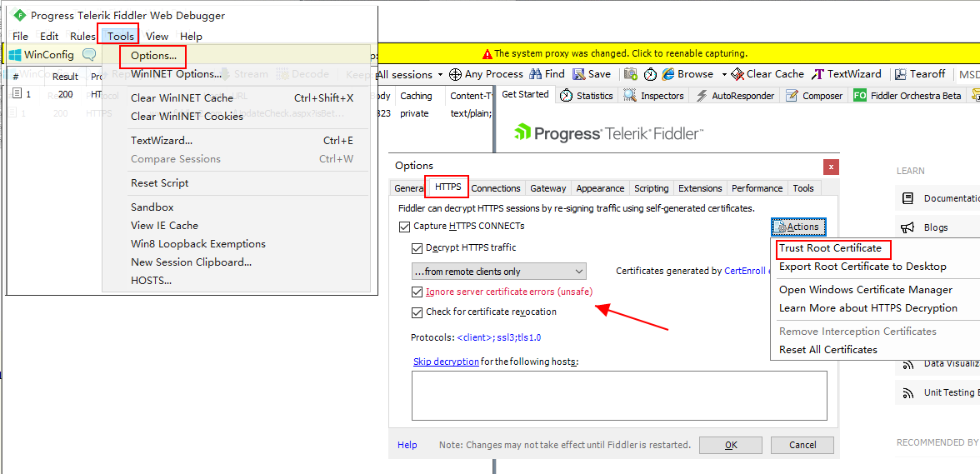Viewport: 980px width, 474px height.
Task: Open the View menu
Action: coord(157,36)
